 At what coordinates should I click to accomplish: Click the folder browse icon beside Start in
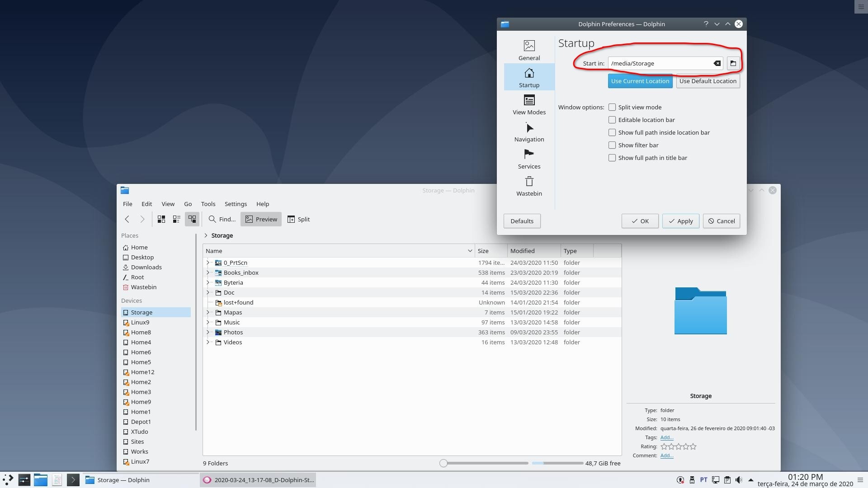pos(733,63)
